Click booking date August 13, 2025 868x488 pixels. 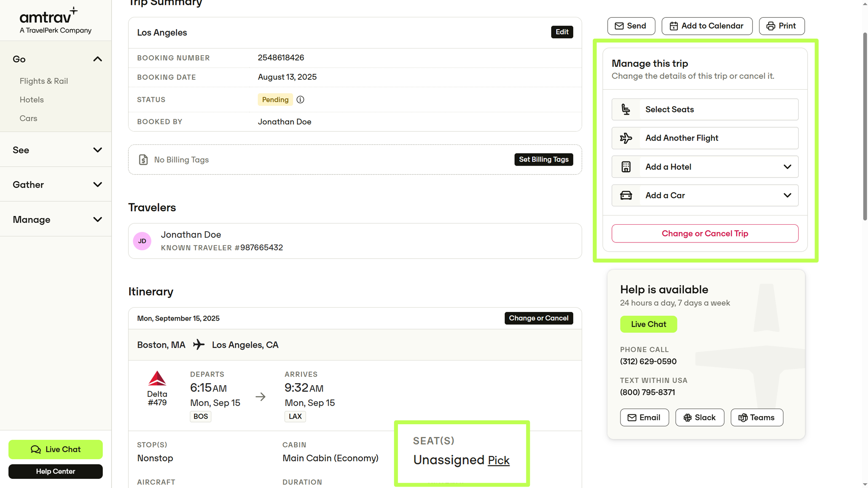click(287, 77)
